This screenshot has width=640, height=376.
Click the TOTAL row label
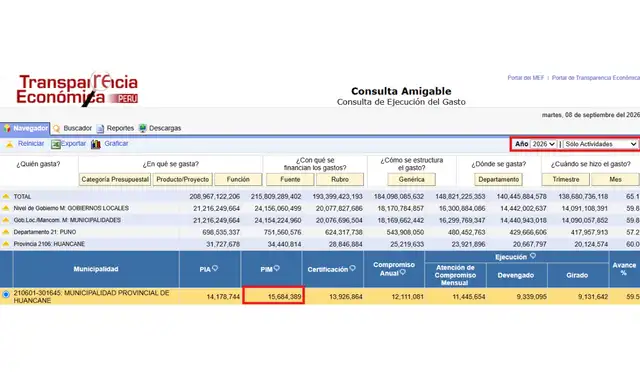pyautogui.click(x=22, y=197)
